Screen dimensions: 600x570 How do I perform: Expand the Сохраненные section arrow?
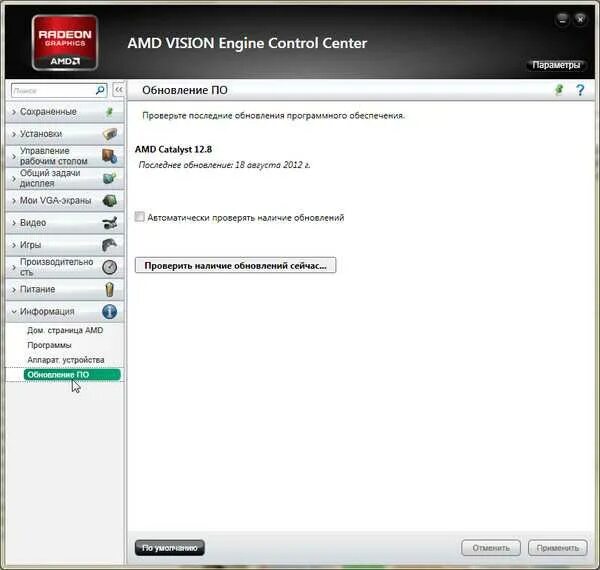pos(14,112)
